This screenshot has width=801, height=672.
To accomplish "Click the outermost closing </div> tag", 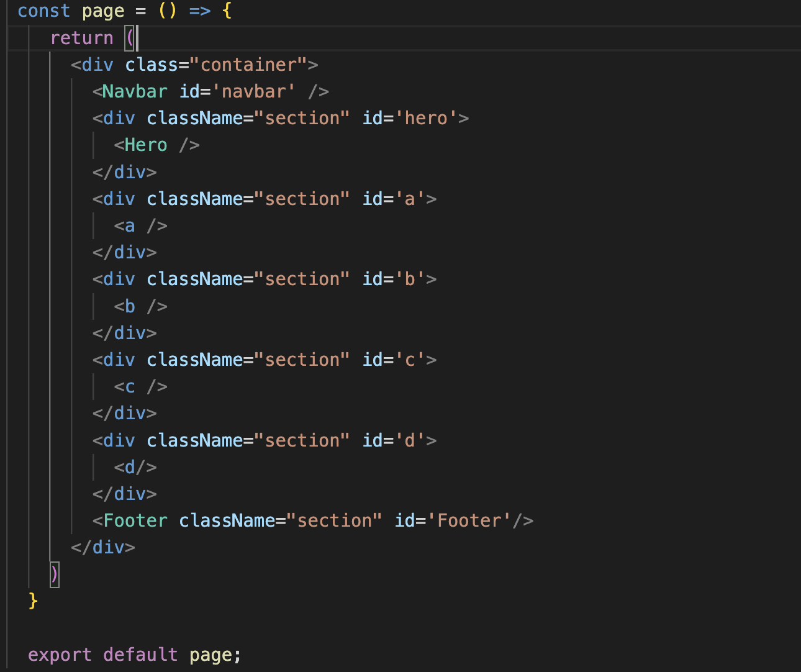I will [103, 547].
